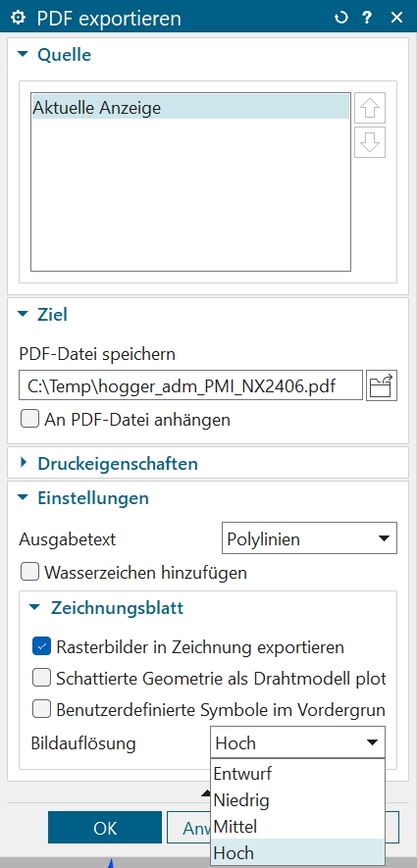
Task: Move source item up arrow
Action: (x=370, y=108)
